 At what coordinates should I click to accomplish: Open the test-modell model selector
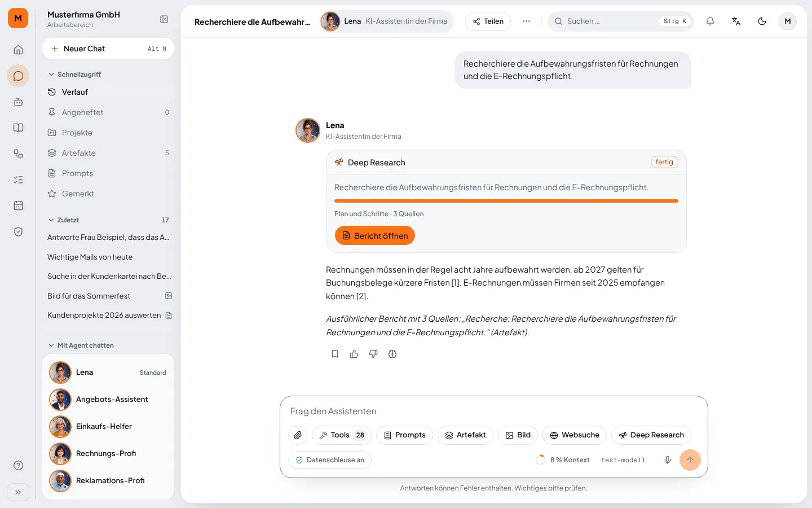pos(623,460)
